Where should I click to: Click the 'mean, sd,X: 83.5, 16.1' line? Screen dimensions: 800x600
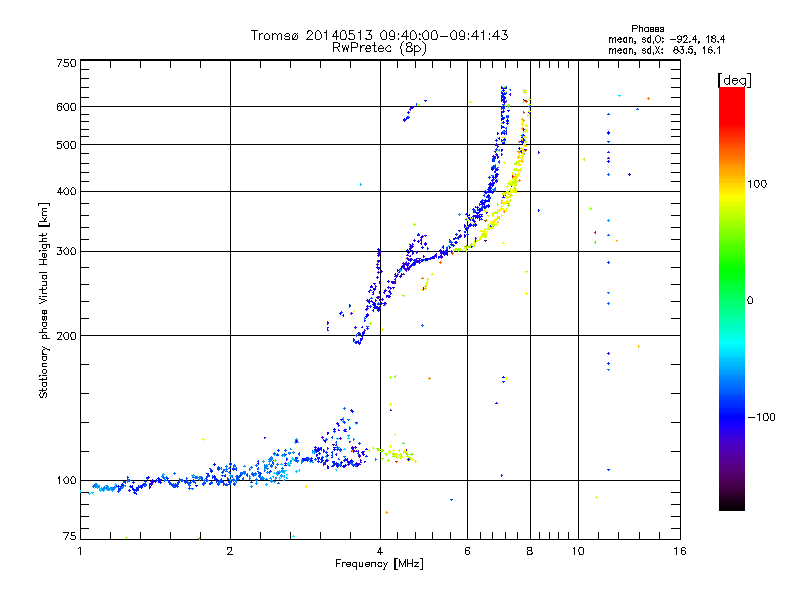tap(664, 51)
